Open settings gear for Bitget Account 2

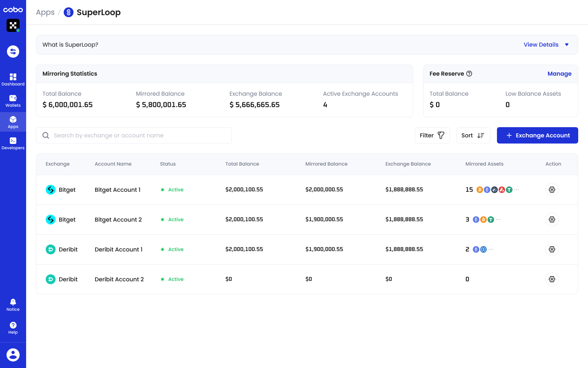552,220
